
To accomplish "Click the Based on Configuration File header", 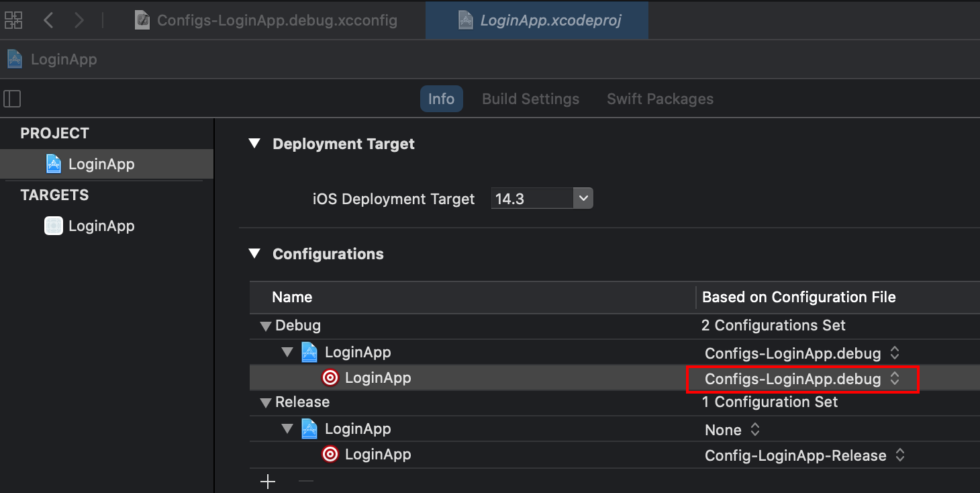I will point(799,297).
